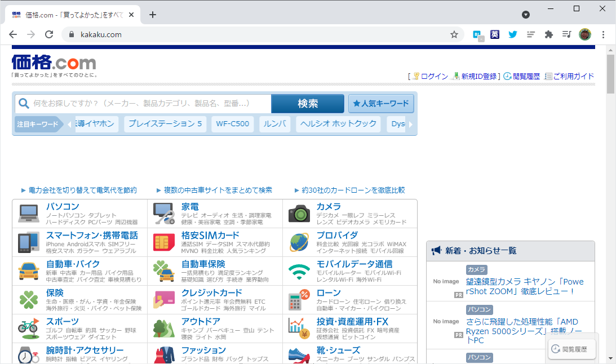Click the 英 dictionary extension icon
Viewport: 616px width, 364px height.
pyautogui.click(x=495, y=34)
